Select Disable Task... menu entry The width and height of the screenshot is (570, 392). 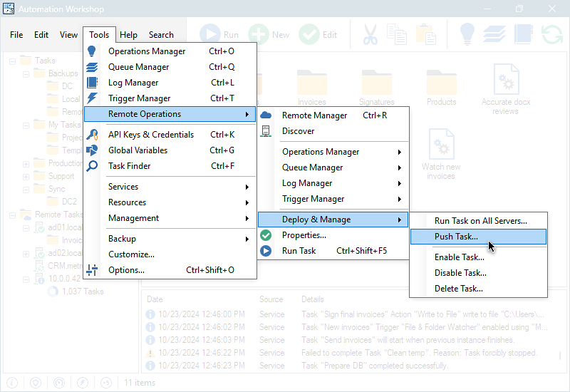click(x=478, y=273)
